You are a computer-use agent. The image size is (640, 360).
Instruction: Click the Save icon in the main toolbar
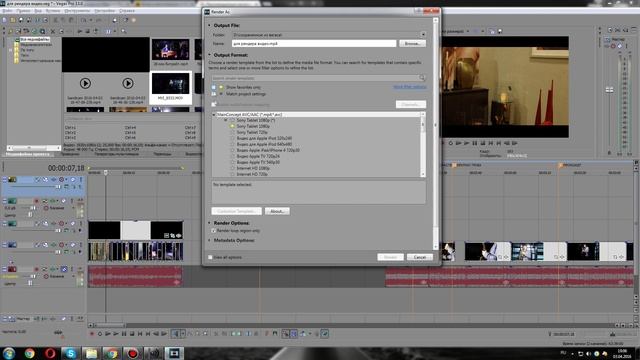coord(21,20)
